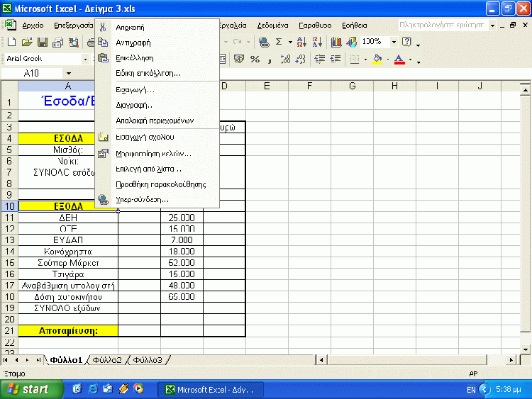Click Internet Explorer quick launch icon
The height and width of the screenshot is (399, 532).
[x=93, y=389]
